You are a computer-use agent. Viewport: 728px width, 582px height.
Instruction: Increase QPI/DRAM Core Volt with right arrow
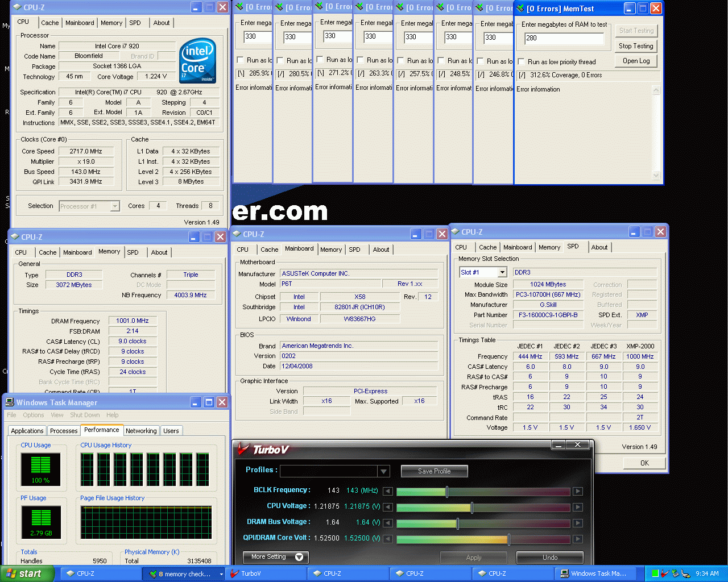point(577,539)
